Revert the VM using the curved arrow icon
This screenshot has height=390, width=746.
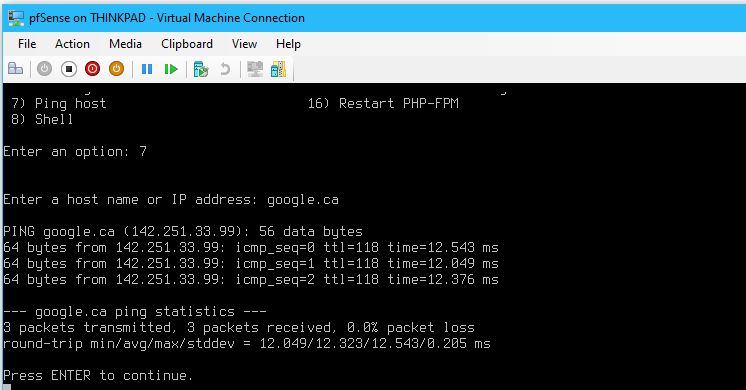[225, 69]
